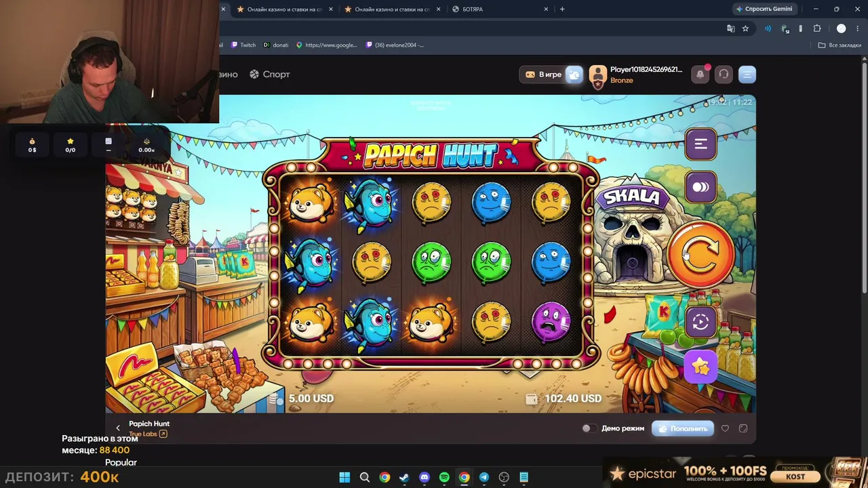The width and height of the screenshot is (868, 488).
Task: Switch to the second 'Онлайн казино и ставки' tab
Action: point(393,9)
